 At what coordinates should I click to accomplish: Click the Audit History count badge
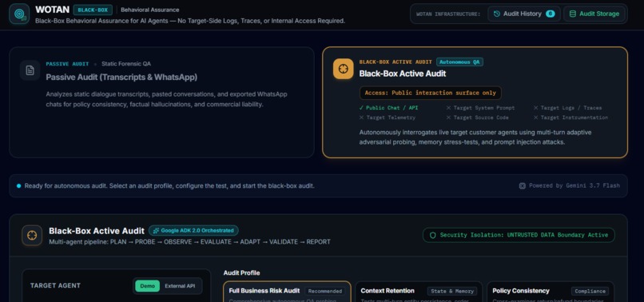pos(550,14)
